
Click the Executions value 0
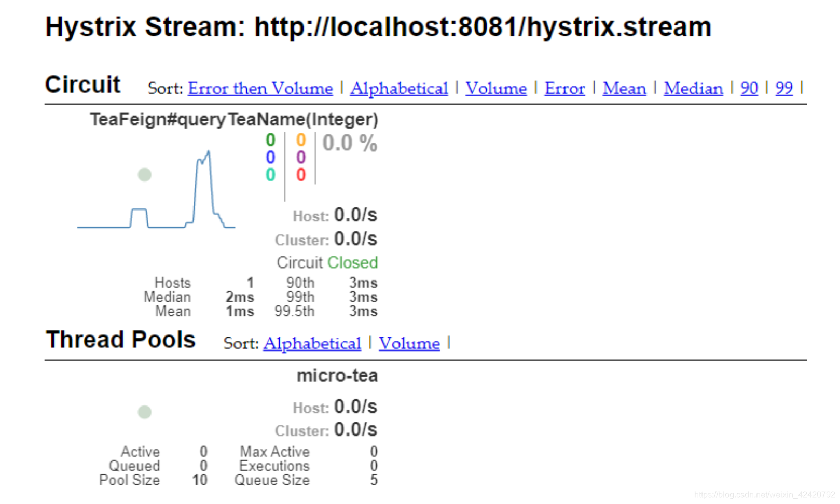point(374,466)
